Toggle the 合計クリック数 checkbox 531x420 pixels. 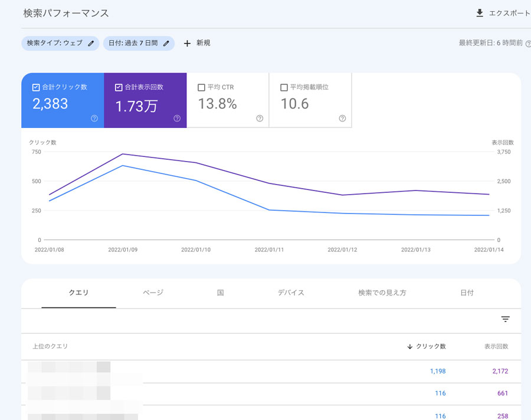point(36,87)
